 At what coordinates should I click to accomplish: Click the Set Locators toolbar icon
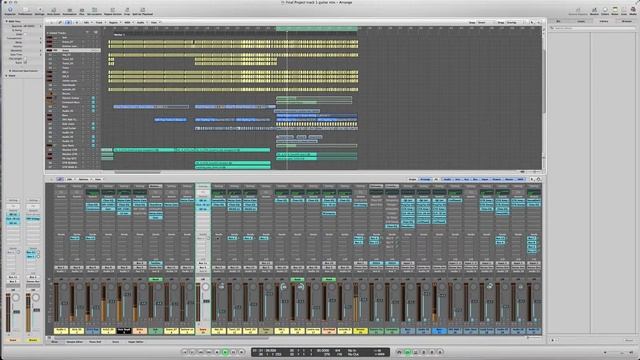tap(94, 11)
